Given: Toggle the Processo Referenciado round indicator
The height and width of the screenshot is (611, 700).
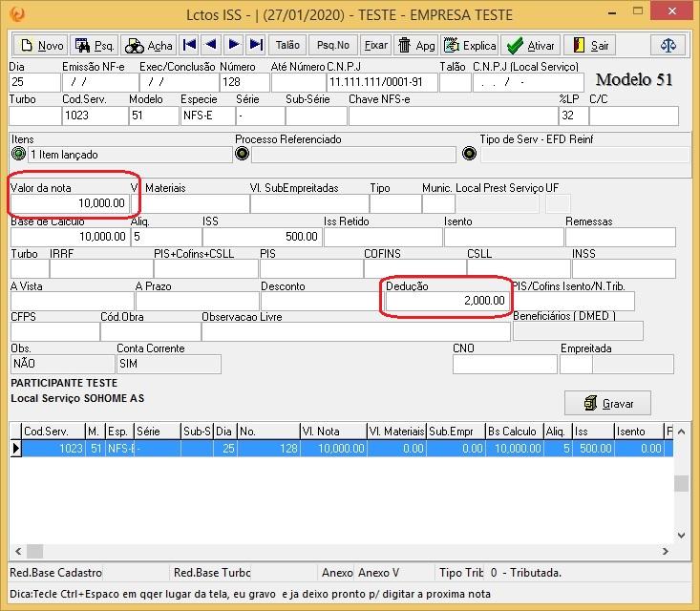Looking at the screenshot, I should coord(242,154).
